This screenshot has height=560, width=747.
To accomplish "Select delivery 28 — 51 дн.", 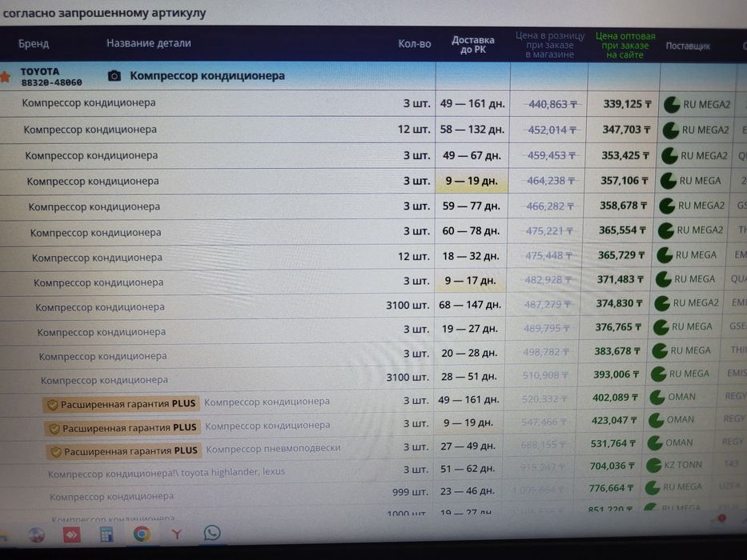I will tap(469, 377).
